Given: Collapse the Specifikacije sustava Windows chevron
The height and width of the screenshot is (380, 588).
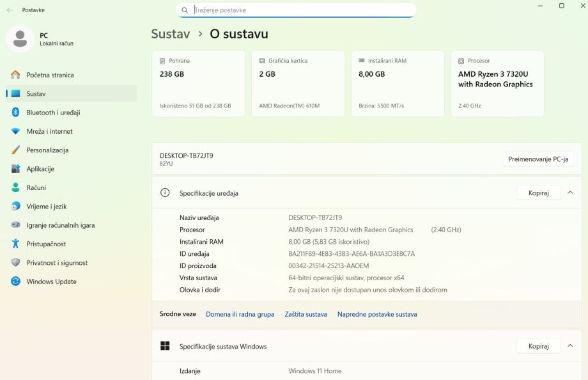Looking at the screenshot, I should click(x=570, y=346).
